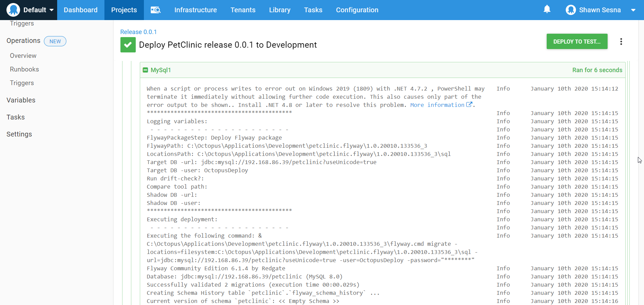Click the green deployment success checkmark

pos(128,45)
